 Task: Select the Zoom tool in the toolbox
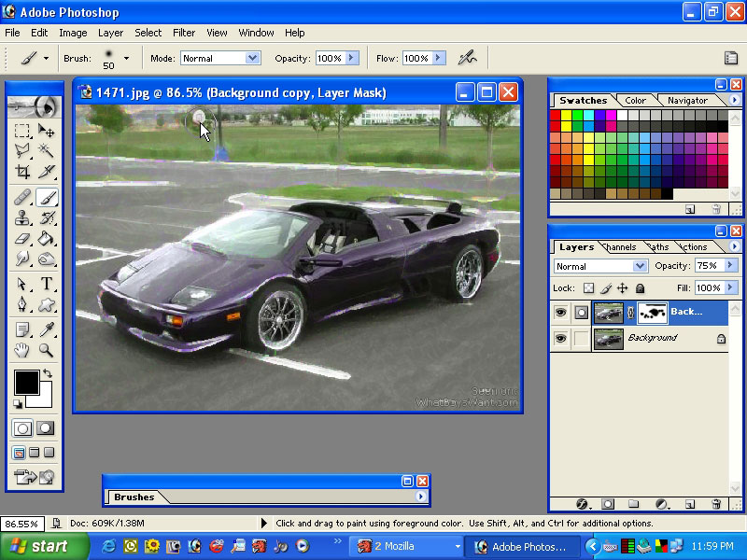(45, 351)
